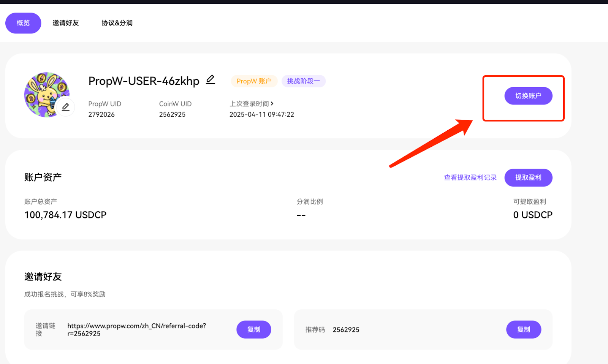608x364 pixels.
Task: Click the 提取盈利 withdraw profit button
Action: pyautogui.click(x=528, y=177)
